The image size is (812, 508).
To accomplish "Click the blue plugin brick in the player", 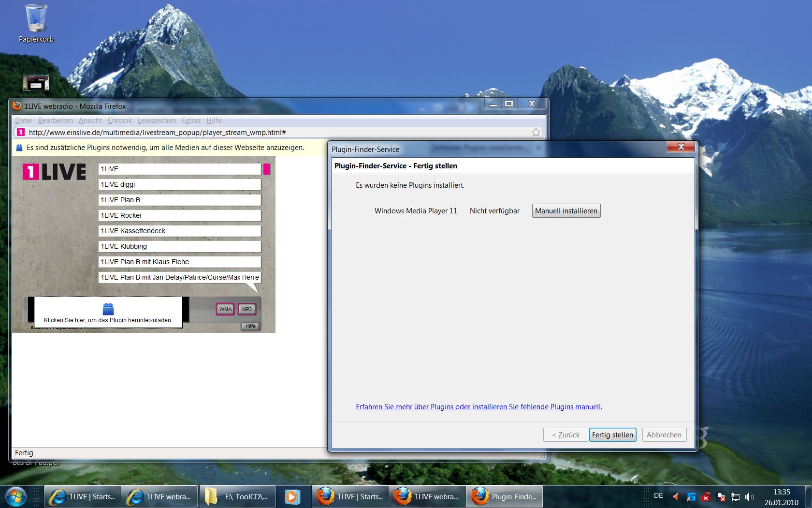I will [x=108, y=309].
